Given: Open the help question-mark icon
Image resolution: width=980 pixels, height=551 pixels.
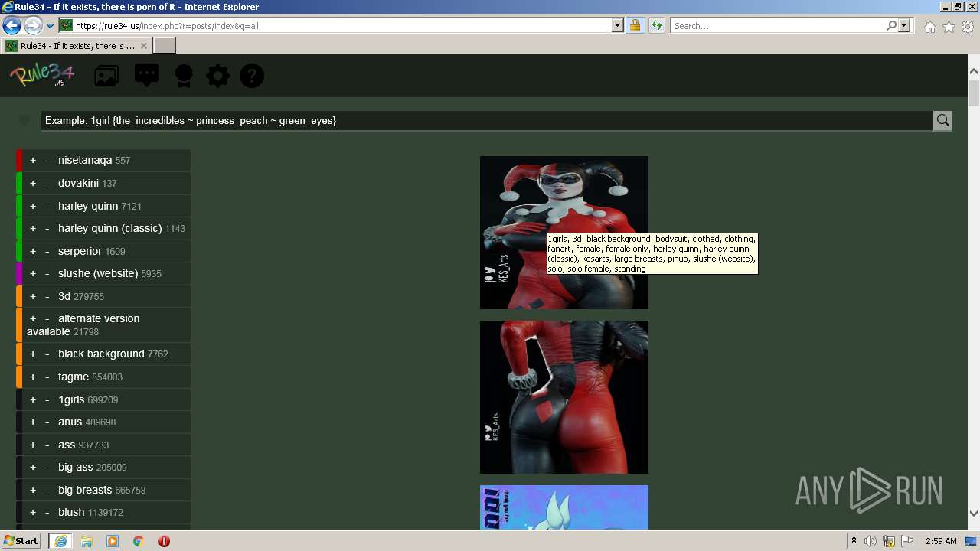Looking at the screenshot, I should point(252,76).
